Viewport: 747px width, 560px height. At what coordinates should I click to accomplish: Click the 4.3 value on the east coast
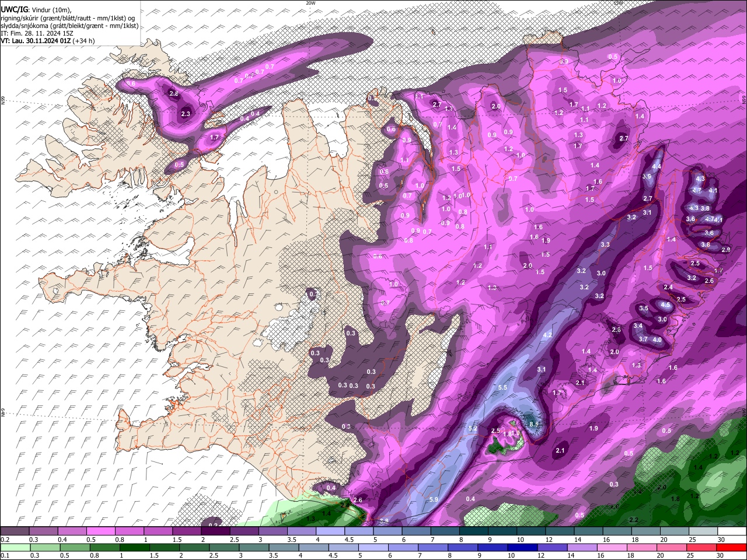[x=701, y=178]
